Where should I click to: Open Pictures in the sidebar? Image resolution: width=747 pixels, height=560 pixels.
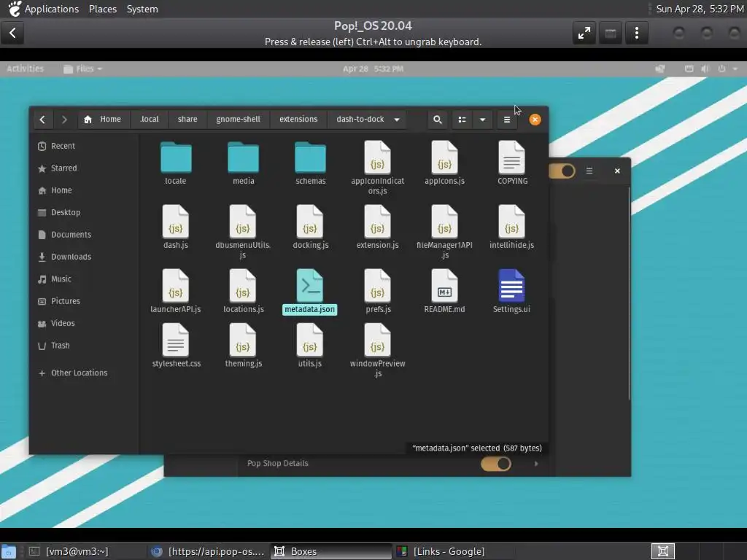pyautogui.click(x=84, y=301)
